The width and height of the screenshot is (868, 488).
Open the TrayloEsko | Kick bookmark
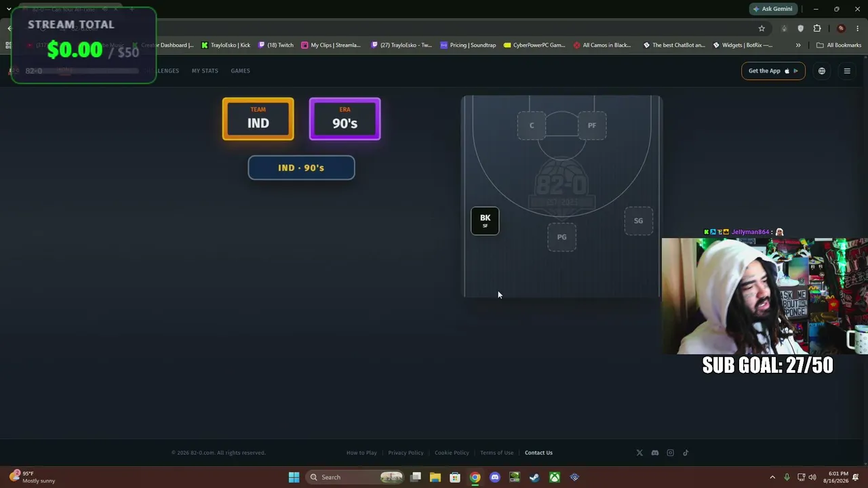coord(226,45)
